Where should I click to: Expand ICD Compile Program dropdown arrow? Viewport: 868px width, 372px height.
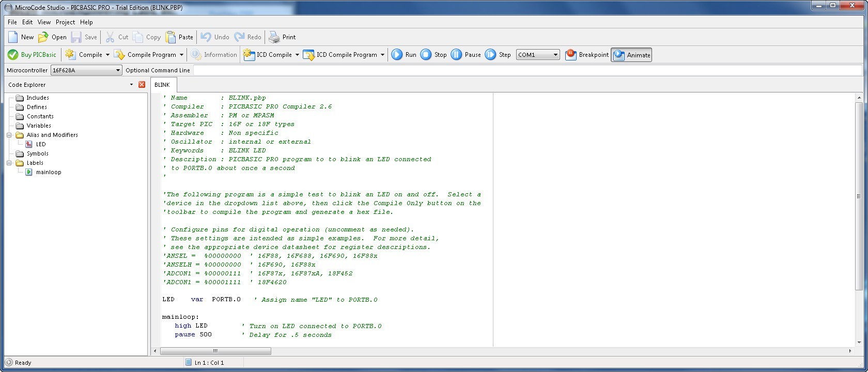click(x=382, y=55)
